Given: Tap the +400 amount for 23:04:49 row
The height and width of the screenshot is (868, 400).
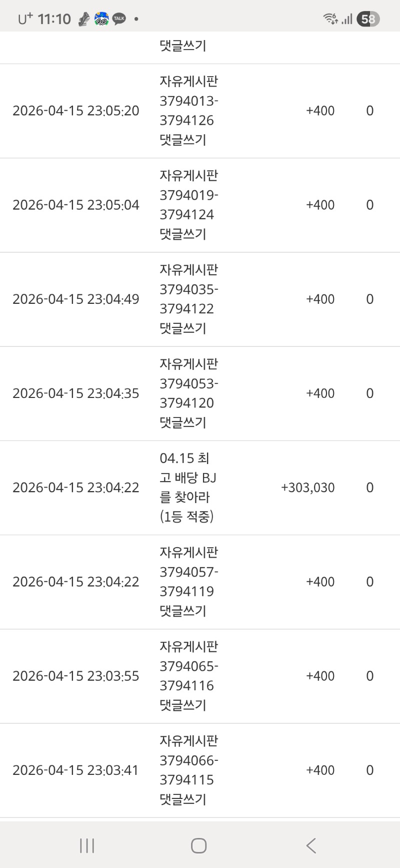Looking at the screenshot, I should [320, 299].
